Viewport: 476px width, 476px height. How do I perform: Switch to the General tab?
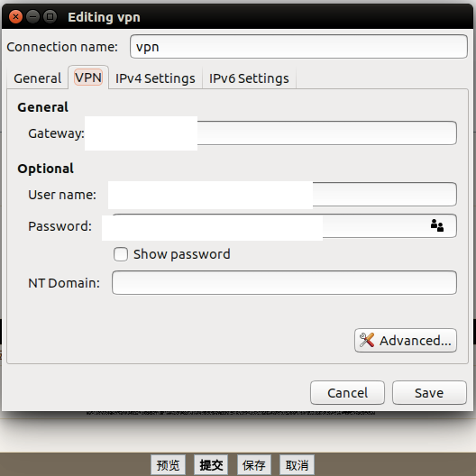(x=38, y=78)
